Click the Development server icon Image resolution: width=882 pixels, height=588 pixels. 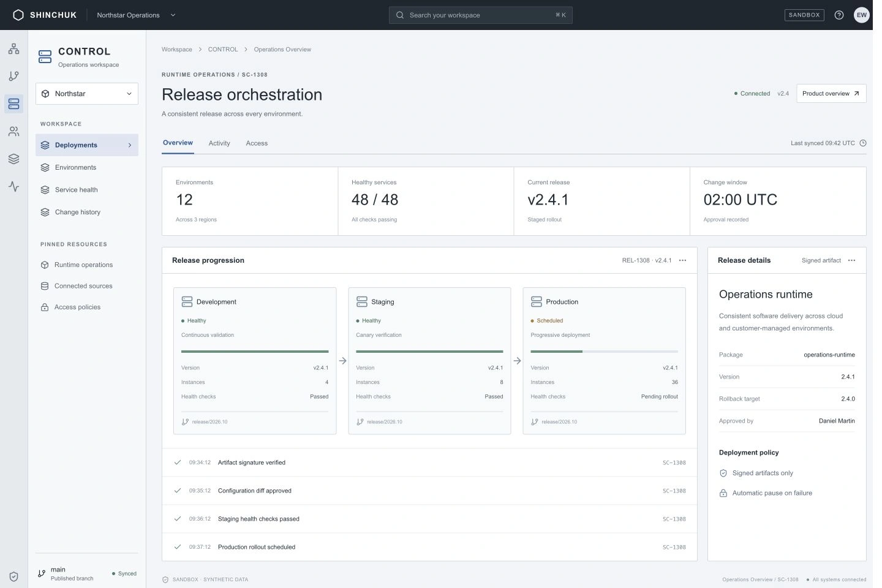[187, 301]
